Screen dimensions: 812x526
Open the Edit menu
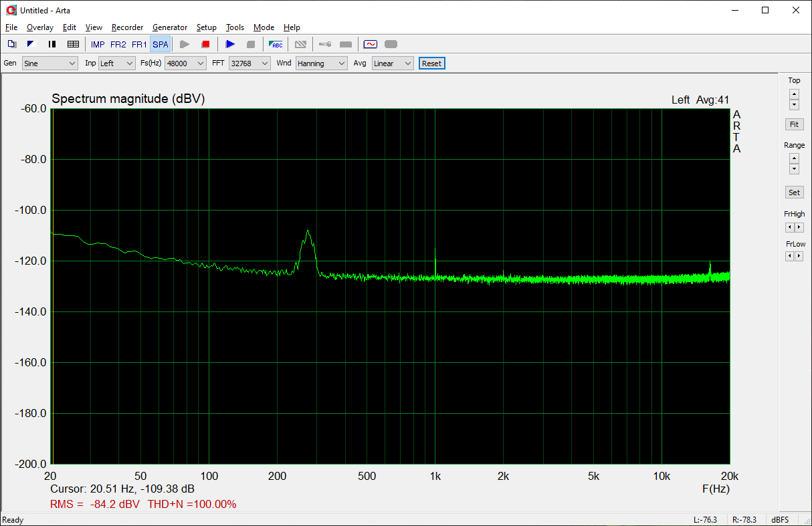[x=70, y=27]
